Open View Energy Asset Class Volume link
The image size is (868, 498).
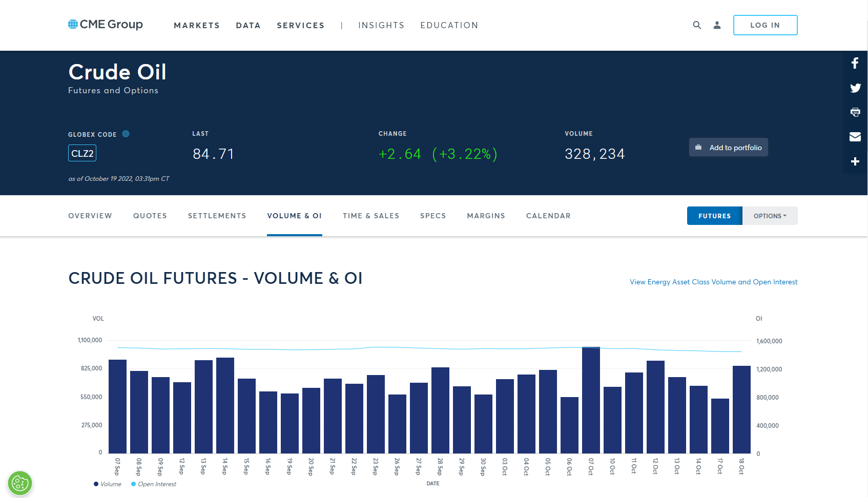tap(714, 282)
